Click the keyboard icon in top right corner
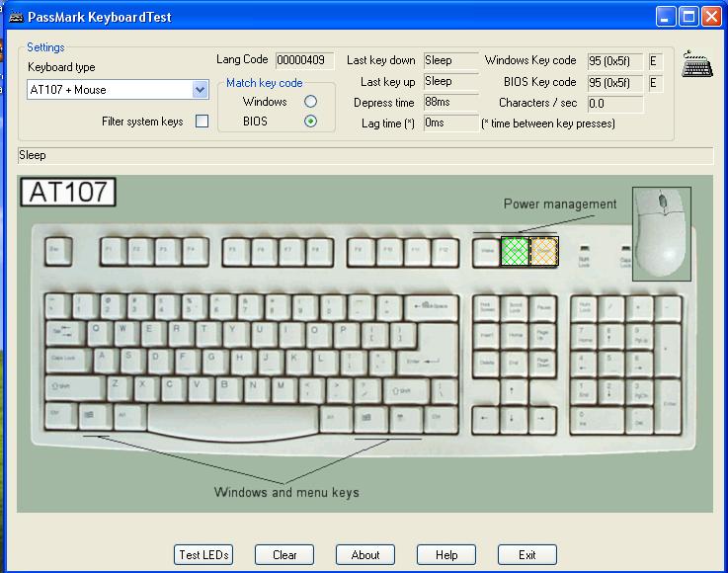728x573 pixels. [x=697, y=63]
